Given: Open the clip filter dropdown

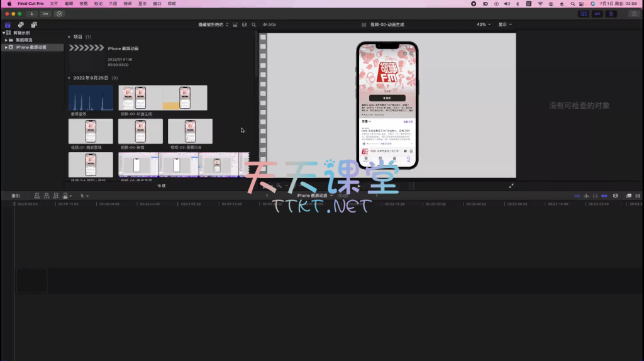Looking at the screenshot, I should tap(214, 25).
